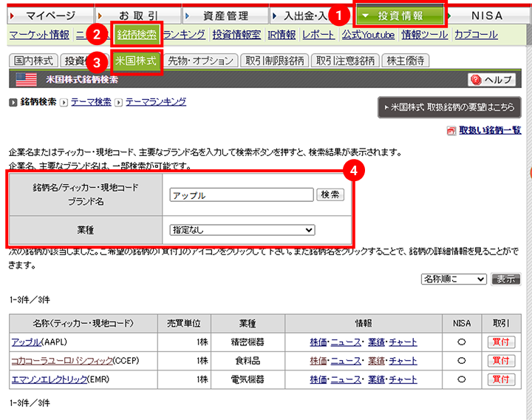Expand the 名称順に sort dropdown
532x420 pixels.
coord(454,279)
